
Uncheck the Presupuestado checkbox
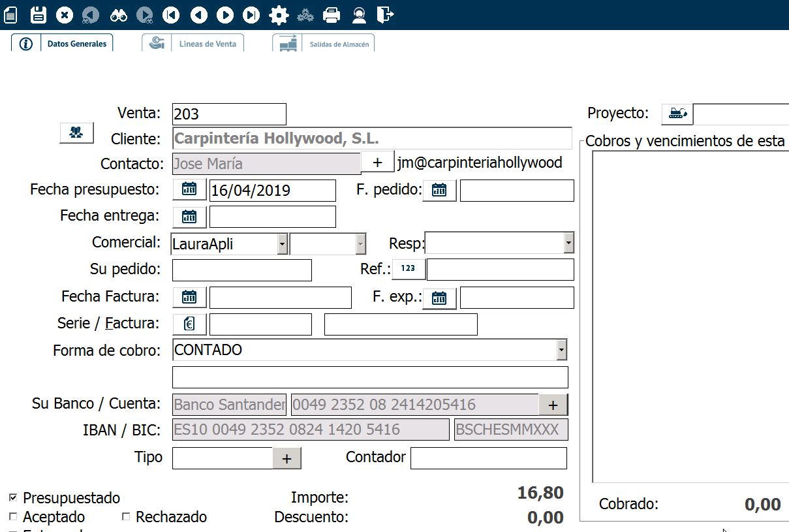click(13, 498)
